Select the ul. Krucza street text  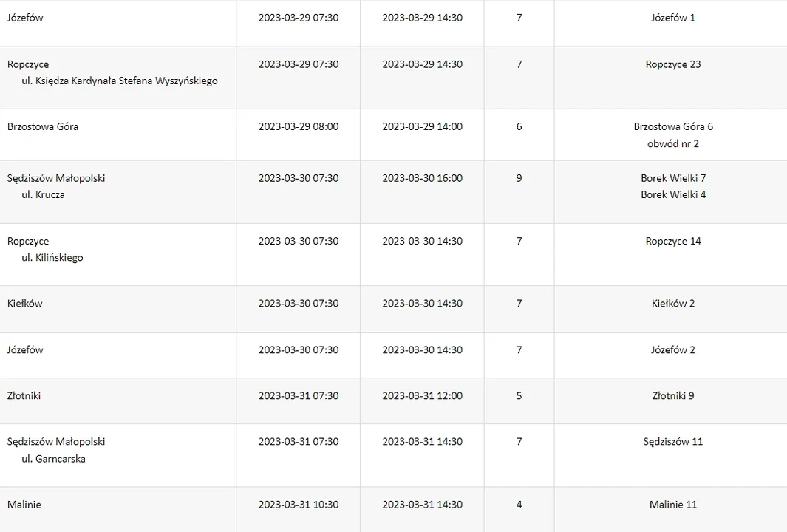point(43,195)
